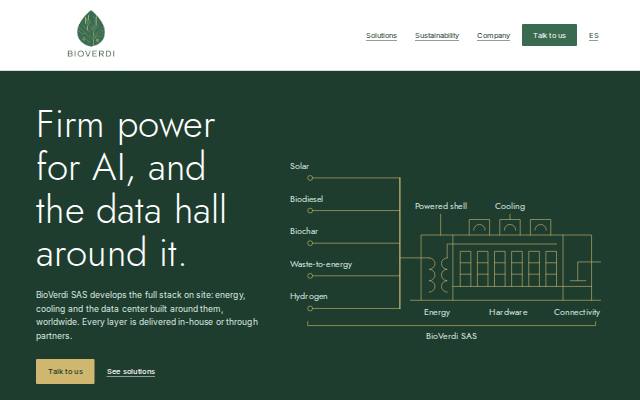Click the Energy label under the diagram
The height and width of the screenshot is (400, 640).
coord(437,312)
